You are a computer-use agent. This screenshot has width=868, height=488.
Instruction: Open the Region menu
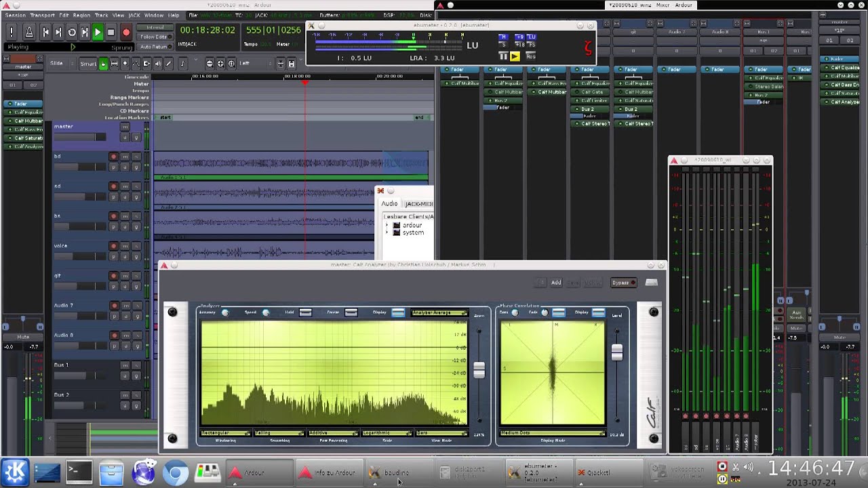tap(81, 15)
